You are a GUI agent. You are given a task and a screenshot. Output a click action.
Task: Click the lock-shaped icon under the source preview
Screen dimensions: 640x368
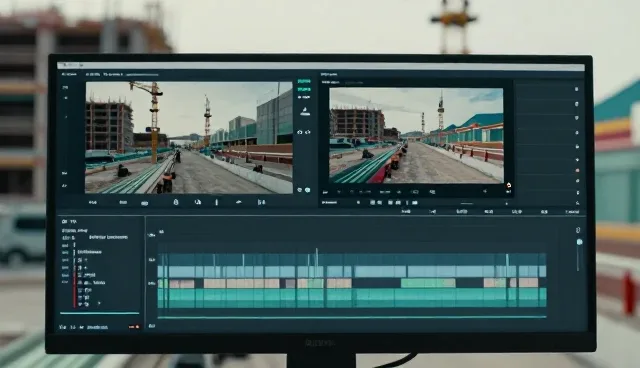(176, 202)
